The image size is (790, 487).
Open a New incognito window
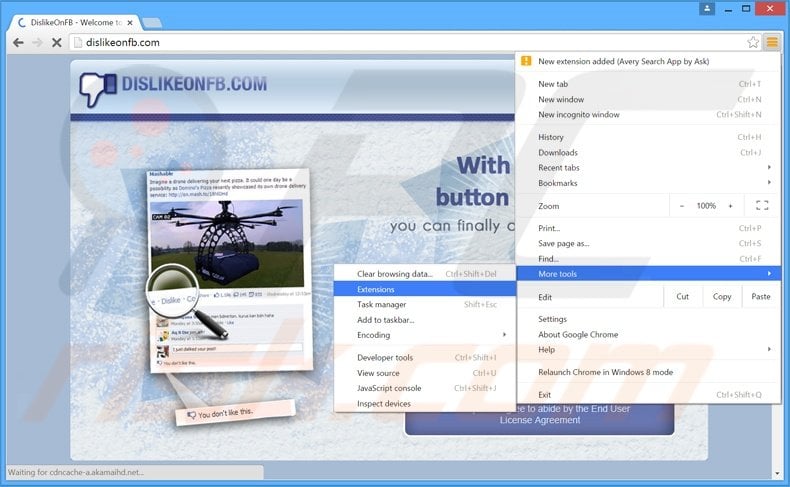(649, 114)
